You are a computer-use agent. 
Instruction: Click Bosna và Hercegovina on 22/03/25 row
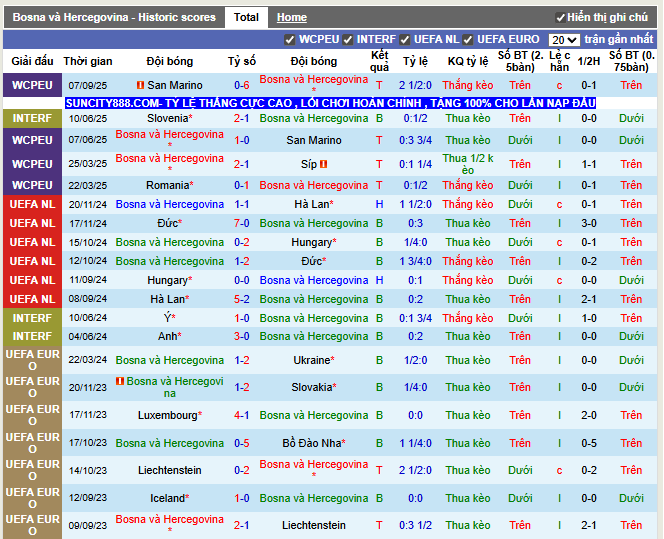click(313, 185)
